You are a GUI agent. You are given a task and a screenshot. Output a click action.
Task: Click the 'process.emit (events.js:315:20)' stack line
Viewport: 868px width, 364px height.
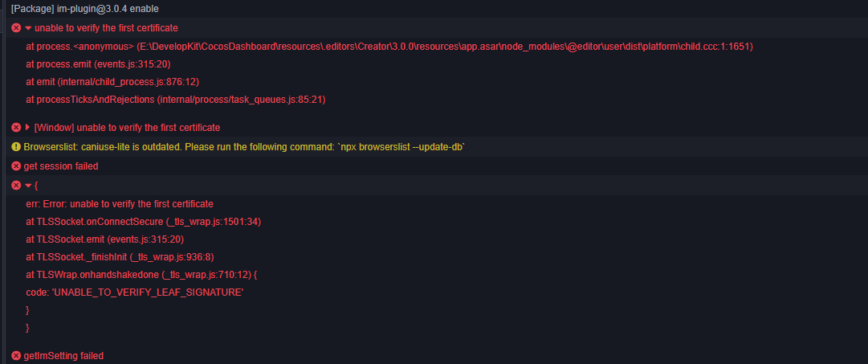[98, 64]
